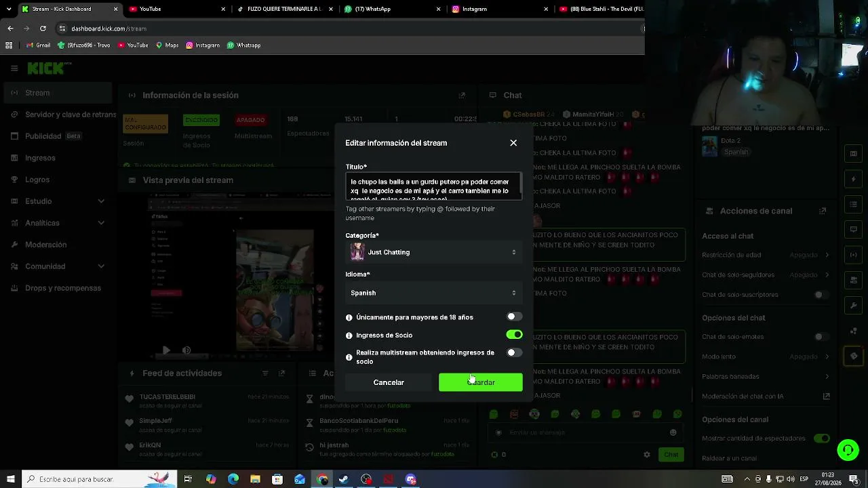The width and height of the screenshot is (868, 488).
Task: Expand the Estudio sidebar section
Action: [x=58, y=201]
